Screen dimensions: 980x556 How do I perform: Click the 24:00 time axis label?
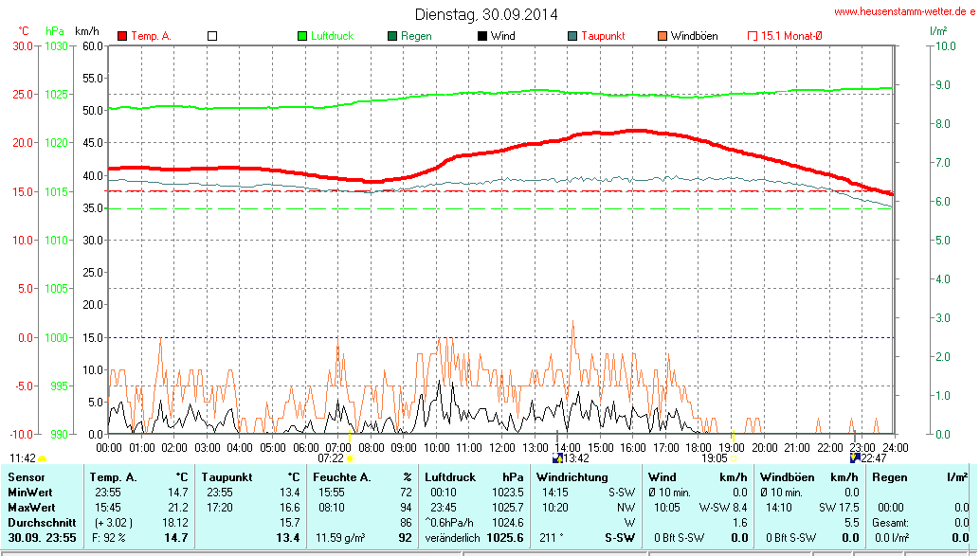pyautogui.click(x=895, y=448)
